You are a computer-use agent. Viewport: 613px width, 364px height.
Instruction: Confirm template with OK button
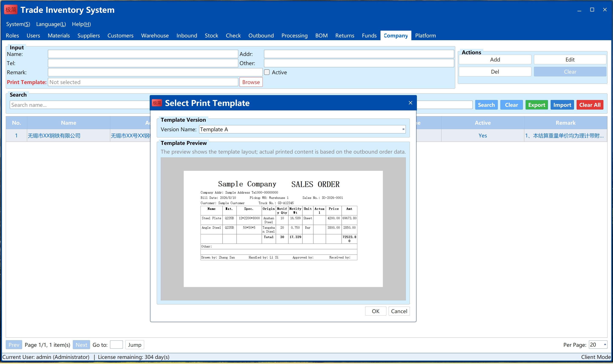click(375, 311)
